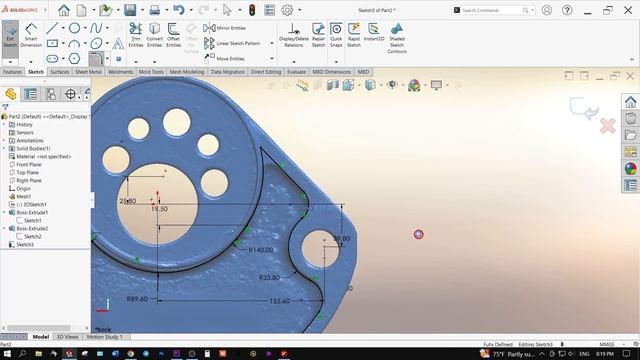Click the confirm exit sketch corner icon

point(584,108)
